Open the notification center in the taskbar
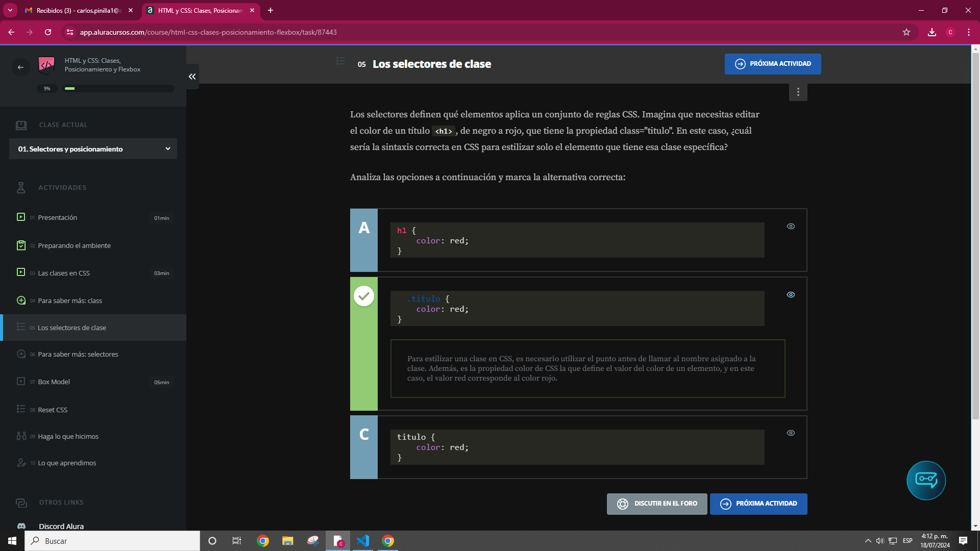 (x=963, y=541)
